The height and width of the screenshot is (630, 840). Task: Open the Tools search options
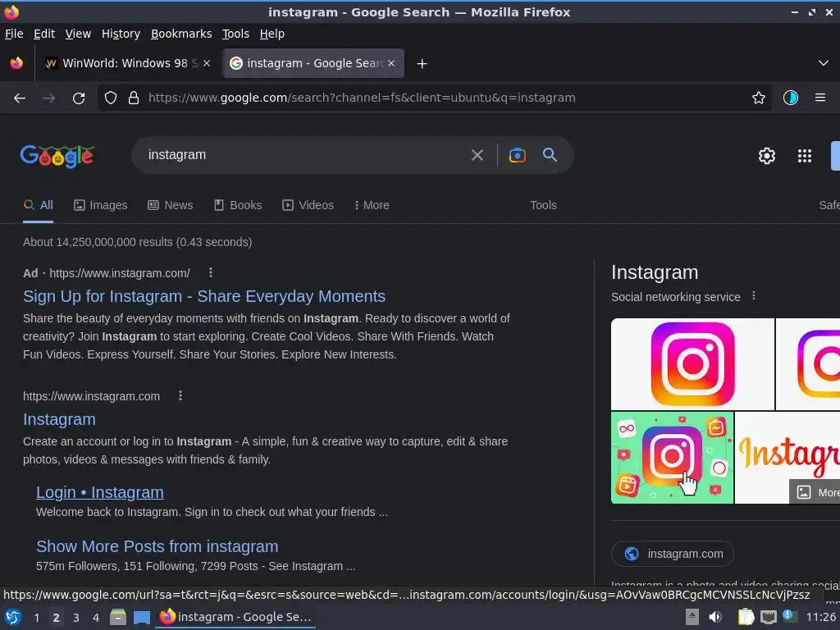click(x=543, y=205)
